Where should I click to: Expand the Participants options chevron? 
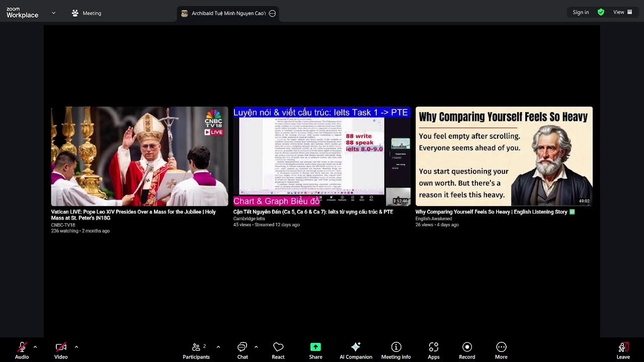(x=218, y=347)
